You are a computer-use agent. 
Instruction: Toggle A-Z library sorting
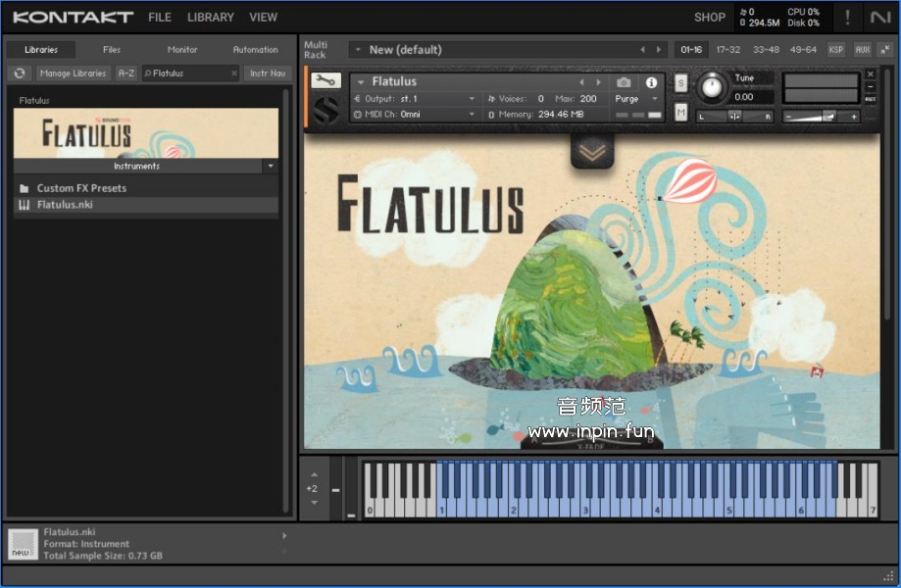click(126, 73)
